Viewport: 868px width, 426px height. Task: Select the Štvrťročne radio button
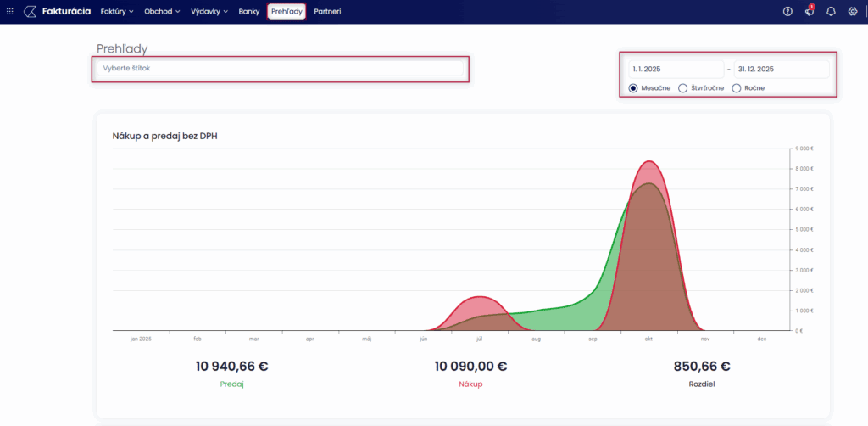click(683, 87)
